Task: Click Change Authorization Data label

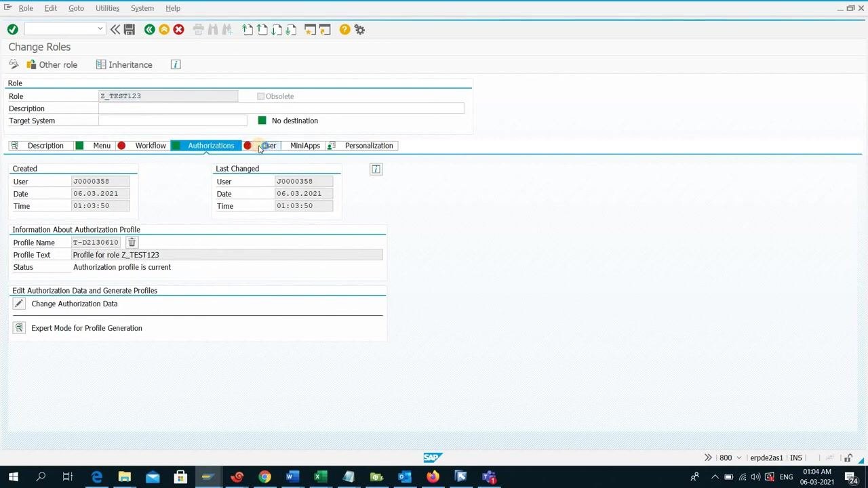Action: click(75, 304)
